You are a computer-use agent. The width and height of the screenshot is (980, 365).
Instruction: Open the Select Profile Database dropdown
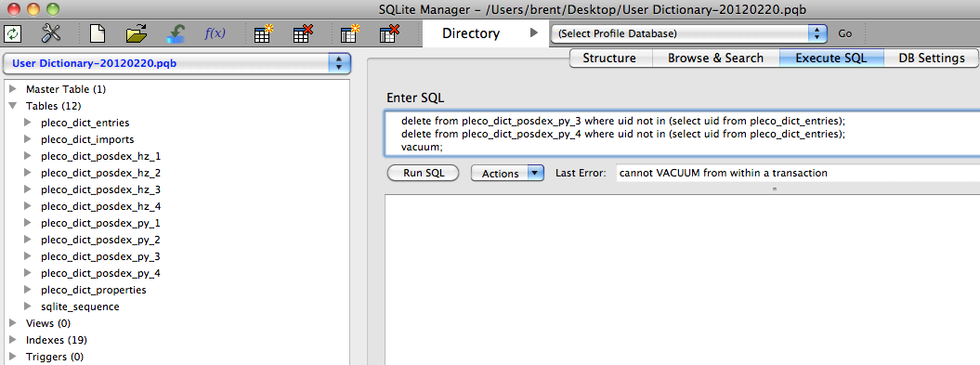pyautogui.click(x=688, y=33)
